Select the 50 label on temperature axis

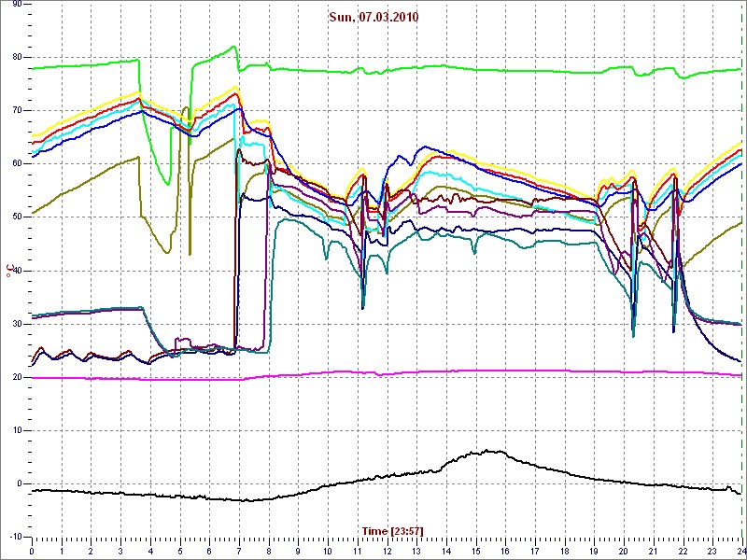17,217
